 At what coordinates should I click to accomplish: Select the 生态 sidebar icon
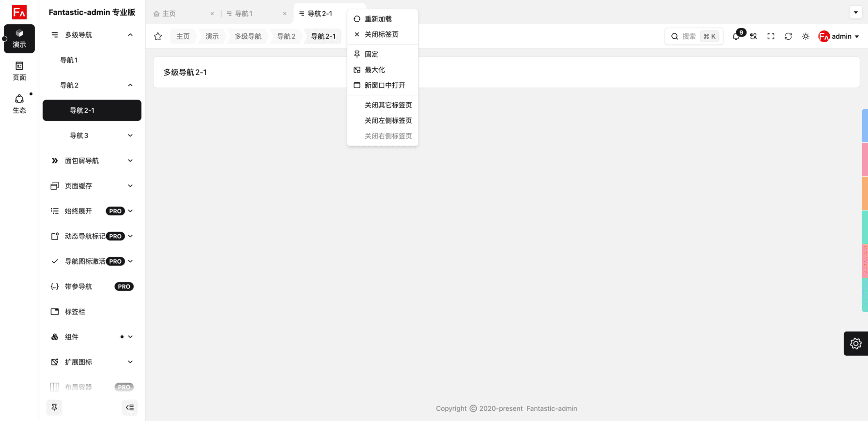(19, 104)
